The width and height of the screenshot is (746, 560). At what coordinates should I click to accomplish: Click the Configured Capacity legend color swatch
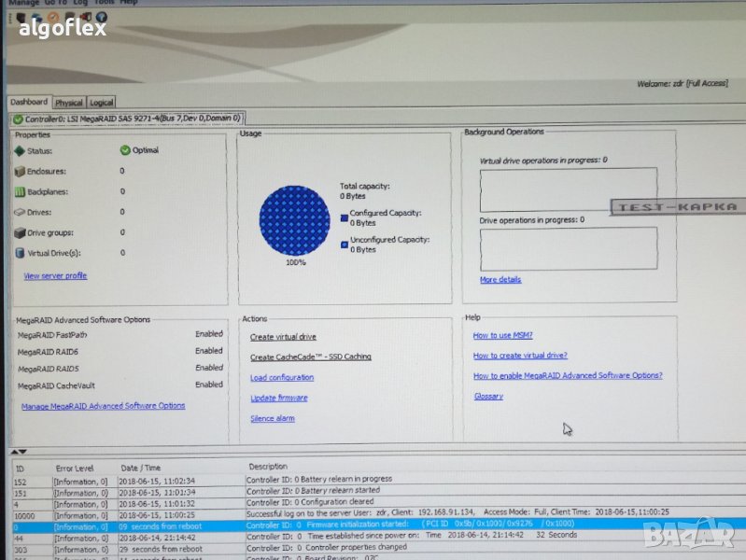pyautogui.click(x=345, y=217)
